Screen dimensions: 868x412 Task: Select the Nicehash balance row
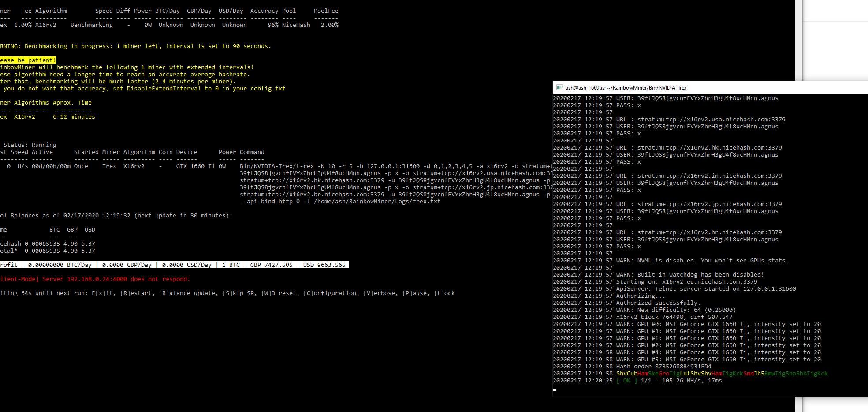coord(48,243)
